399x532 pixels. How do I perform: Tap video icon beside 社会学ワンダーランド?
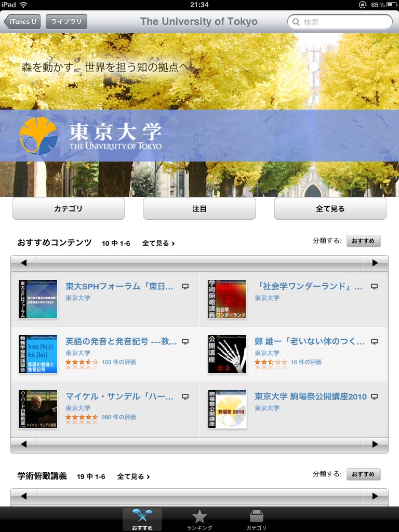coord(374,287)
